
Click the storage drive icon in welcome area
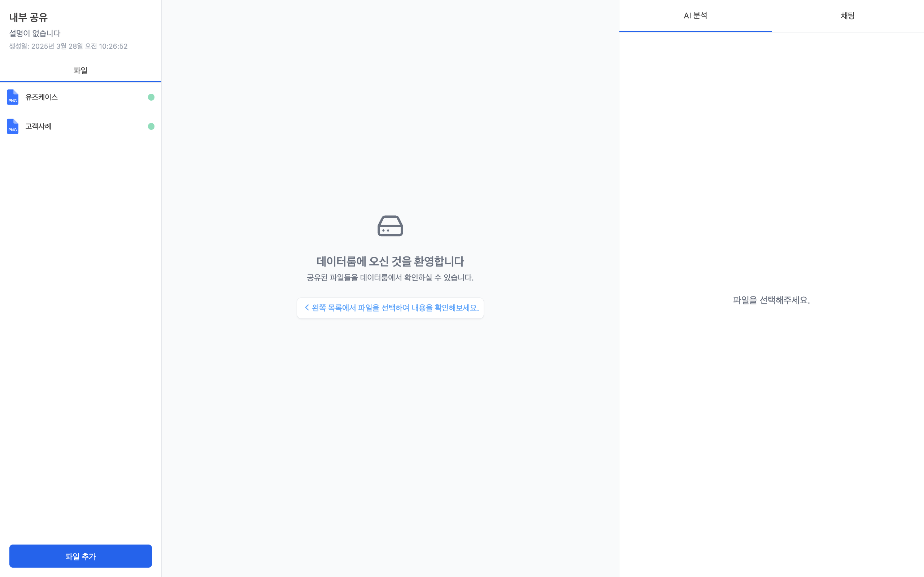[390, 225]
